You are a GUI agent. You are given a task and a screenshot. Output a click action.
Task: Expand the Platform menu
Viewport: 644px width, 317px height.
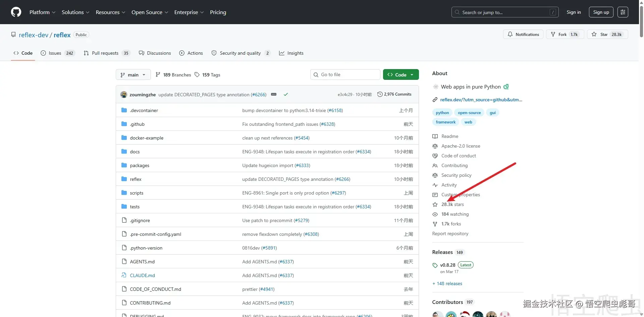(42, 12)
